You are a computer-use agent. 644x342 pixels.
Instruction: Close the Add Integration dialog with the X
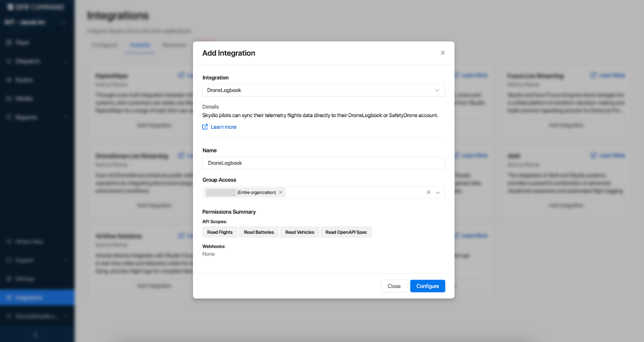click(x=442, y=53)
